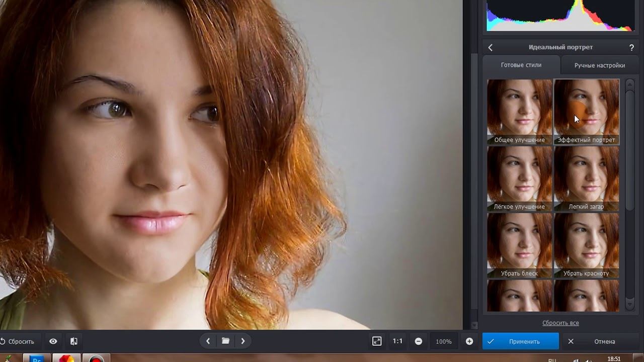The image size is (644, 362).
Task: Click the histogram graph panel
Action: tap(560, 16)
